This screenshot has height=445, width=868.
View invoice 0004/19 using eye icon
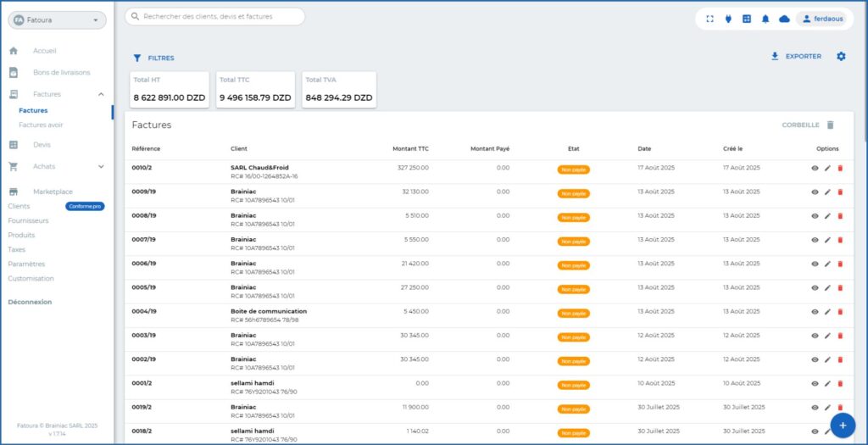tap(815, 311)
